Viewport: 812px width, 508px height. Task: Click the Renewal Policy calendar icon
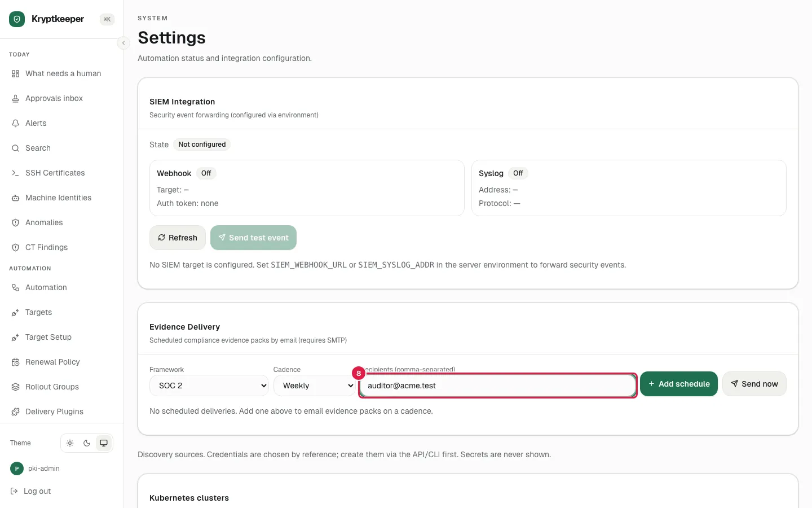coord(16,362)
